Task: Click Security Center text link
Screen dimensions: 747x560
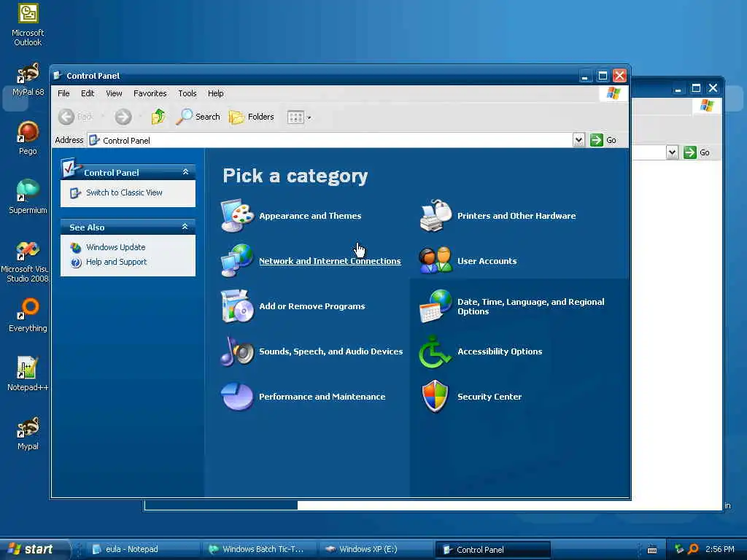Action: pyautogui.click(x=489, y=397)
